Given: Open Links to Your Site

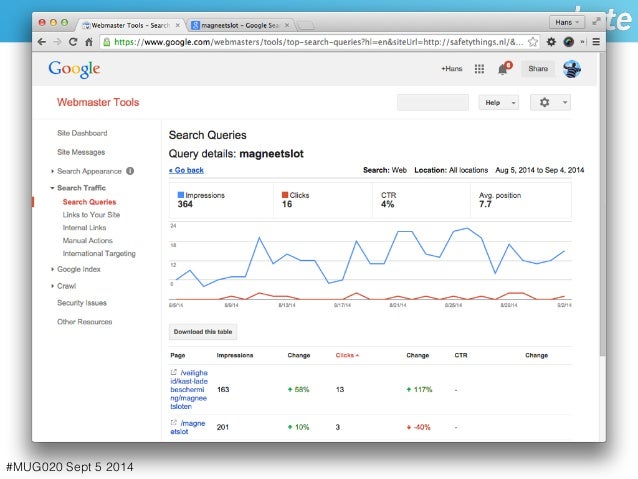Looking at the screenshot, I should click(x=91, y=214).
